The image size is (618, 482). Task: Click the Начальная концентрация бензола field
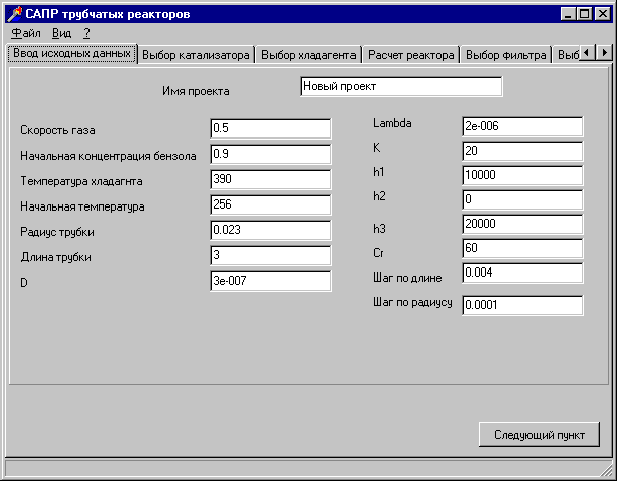tap(271, 154)
